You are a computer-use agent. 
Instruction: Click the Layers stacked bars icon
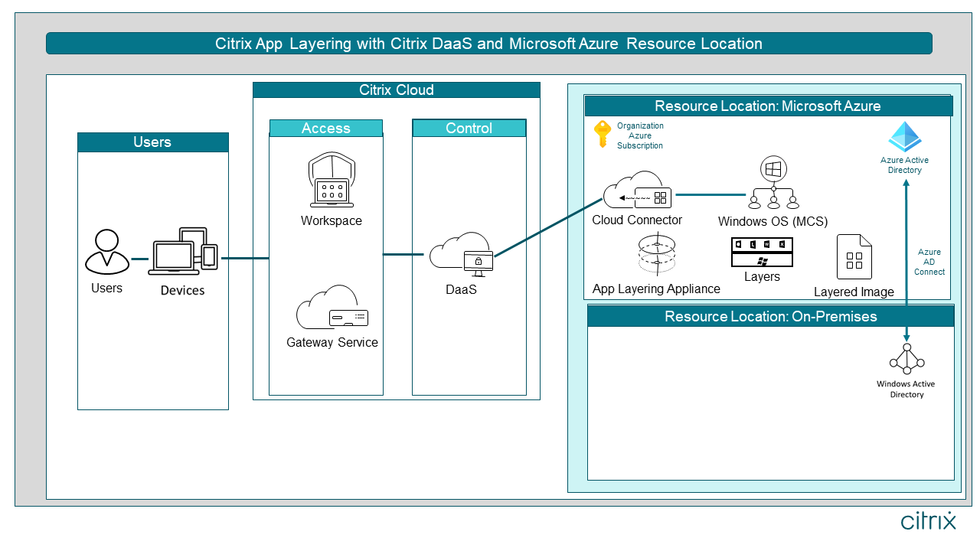[x=762, y=252]
